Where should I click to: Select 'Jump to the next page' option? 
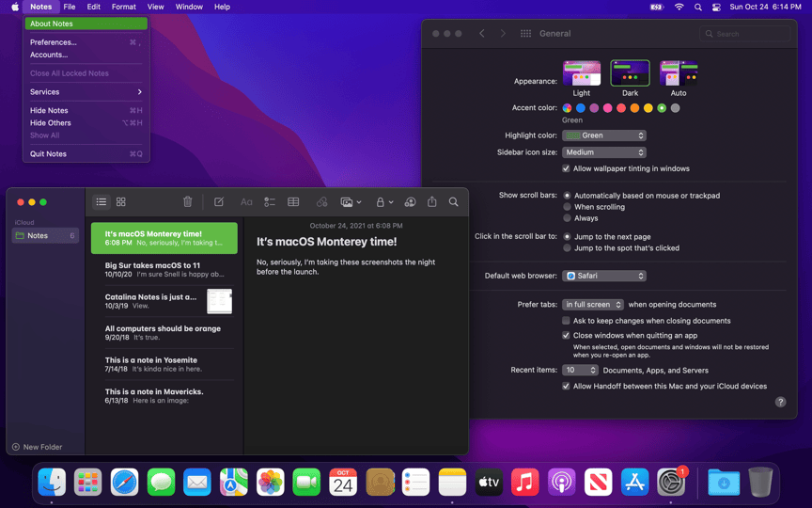[567, 237]
